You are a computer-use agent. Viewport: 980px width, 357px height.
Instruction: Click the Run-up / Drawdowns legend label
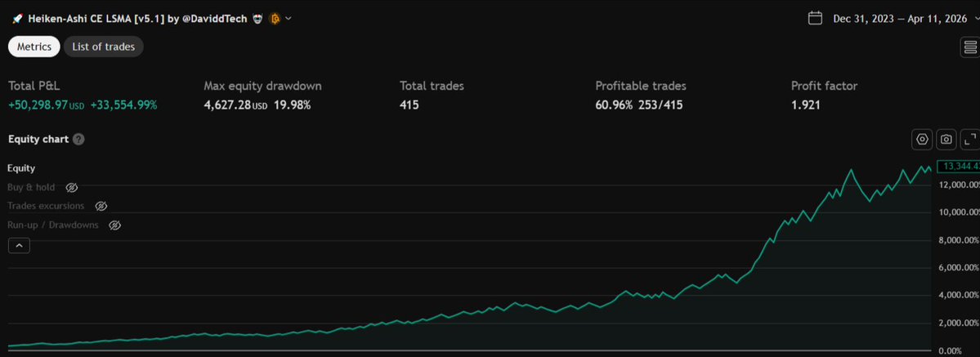tap(53, 225)
